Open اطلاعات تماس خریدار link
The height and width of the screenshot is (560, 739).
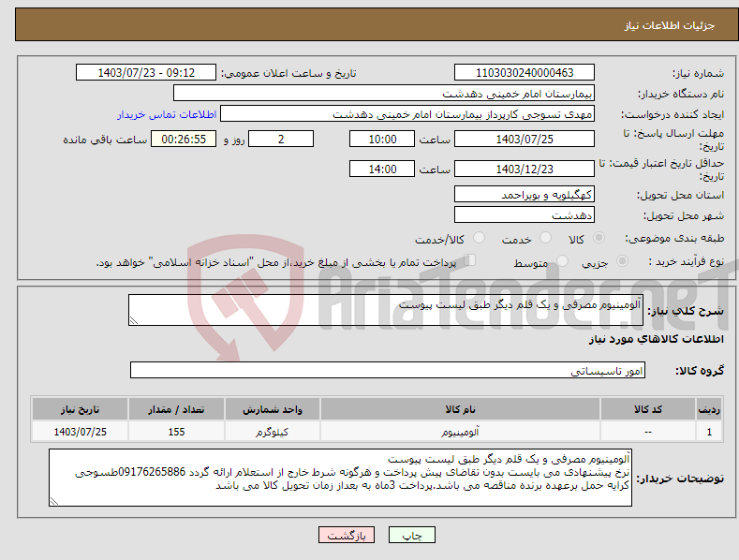pyautogui.click(x=167, y=114)
